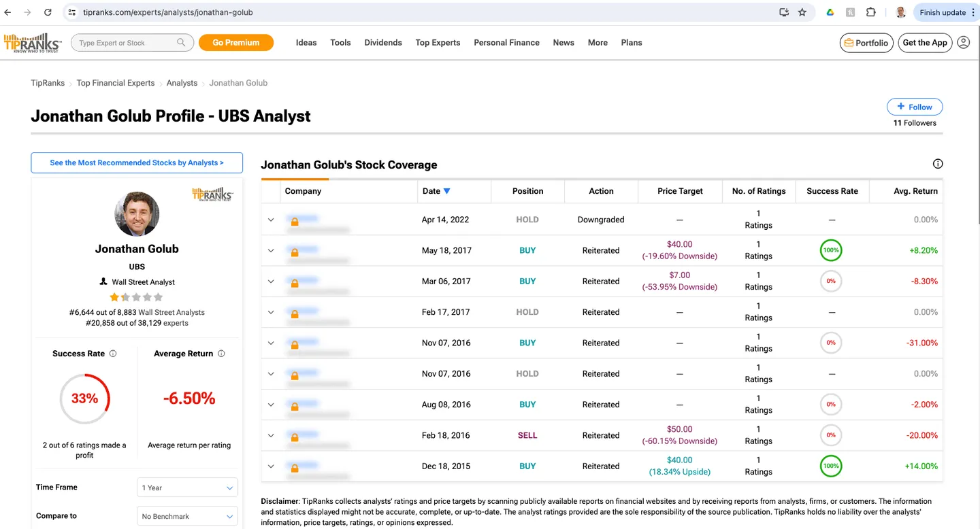
Task: Open browser extensions puzzle icon
Action: tap(871, 12)
